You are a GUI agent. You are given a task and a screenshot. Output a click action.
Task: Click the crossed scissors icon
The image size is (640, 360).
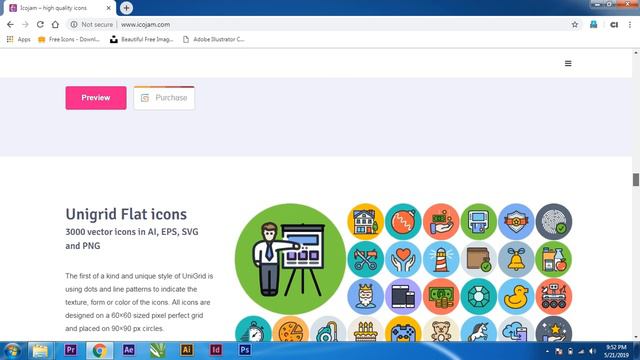(365, 259)
